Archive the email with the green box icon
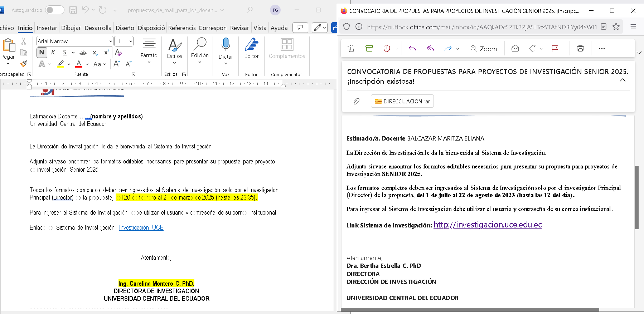The height and width of the screenshot is (314, 644). click(369, 48)
